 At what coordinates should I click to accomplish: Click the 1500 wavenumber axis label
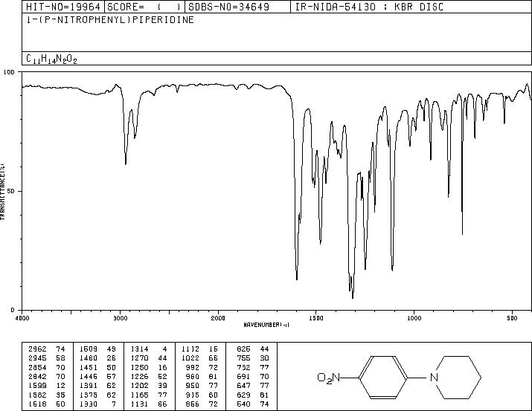(x=316, y=318)
